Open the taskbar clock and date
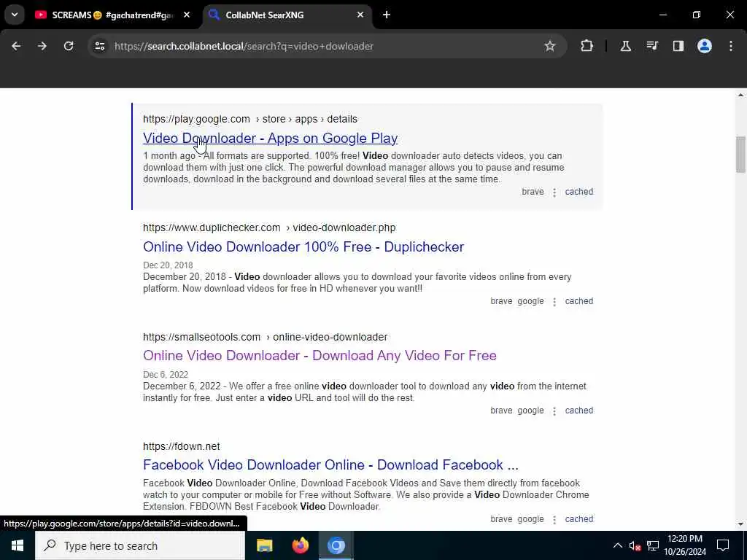The image size is (747, 560). [685, 545]
